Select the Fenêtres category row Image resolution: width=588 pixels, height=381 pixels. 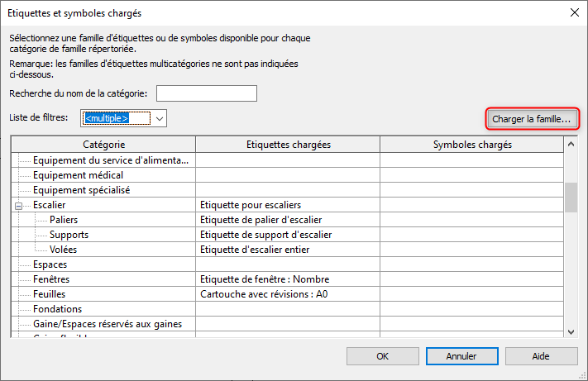pyautogui.click(x=51, y=279)
